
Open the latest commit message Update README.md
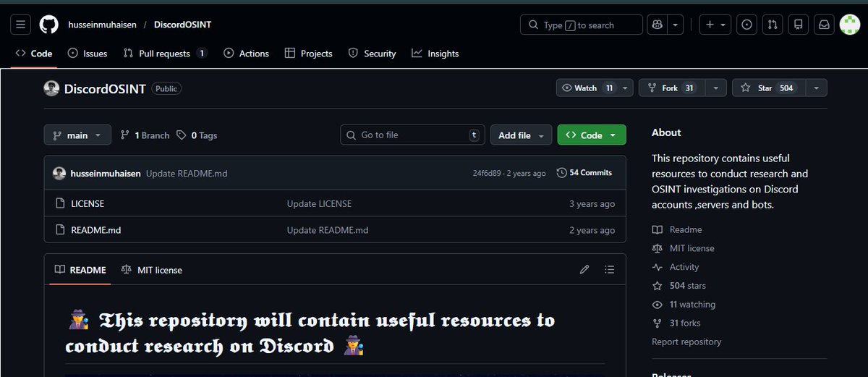tap(187, 173)
